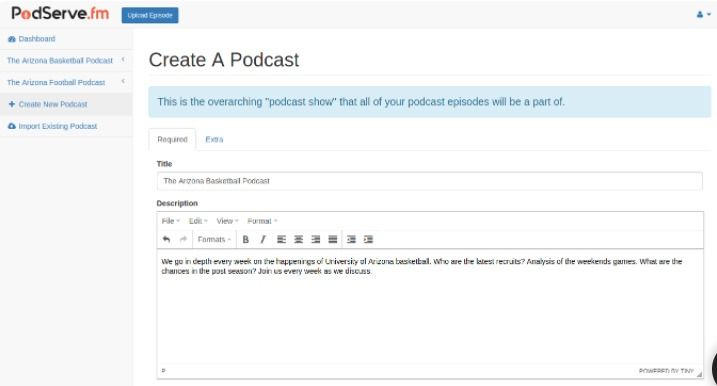The width and height of the screenshot is (717, 386).
Task: Click the blue podcast show info banner
Action: [x=429, y=102]
